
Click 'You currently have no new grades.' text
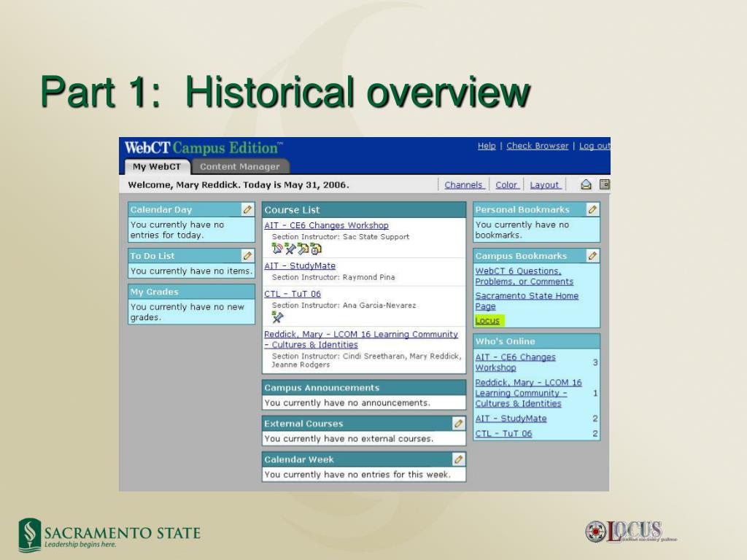(x=187, y=312)
